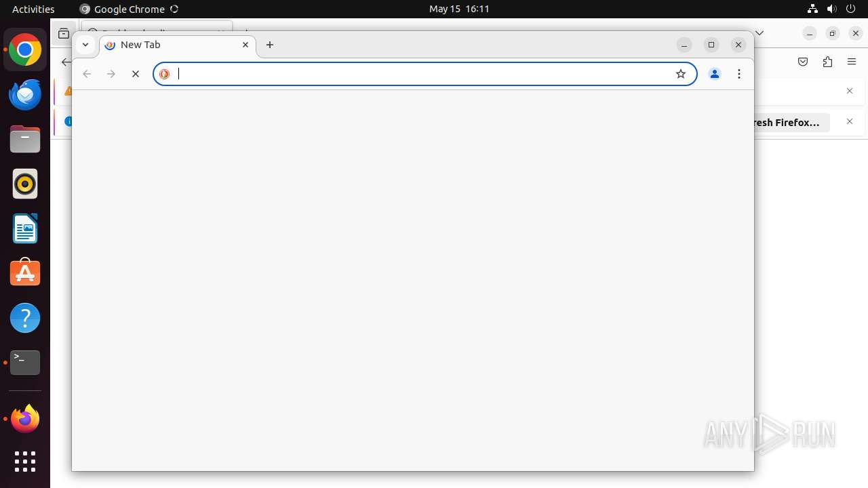Open Firefox list all tabs dropdown
This screenshot has height=488, width=868.
[760, 33]
